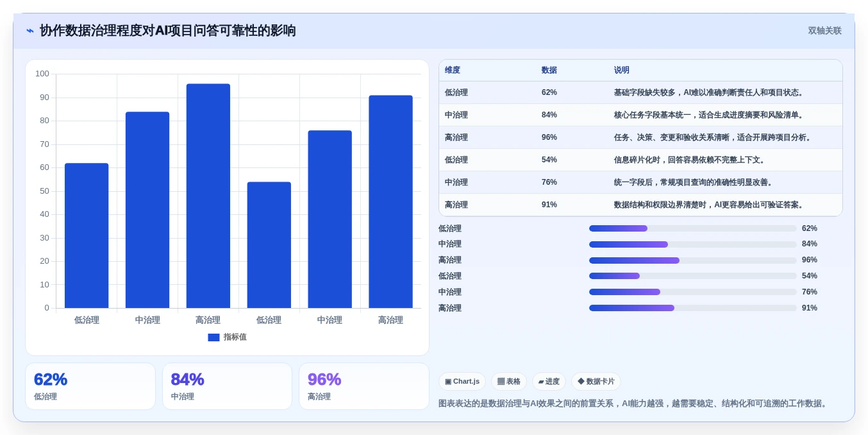The height and width of the screenshot is (435, 868).
Task: Click the chart bar reaching value 62
Action: coord(87,235)
